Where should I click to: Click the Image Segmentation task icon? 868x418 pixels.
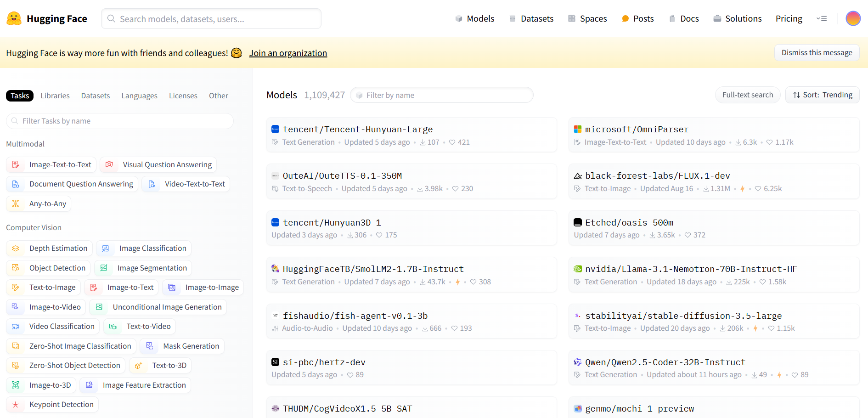coord(104,268)
